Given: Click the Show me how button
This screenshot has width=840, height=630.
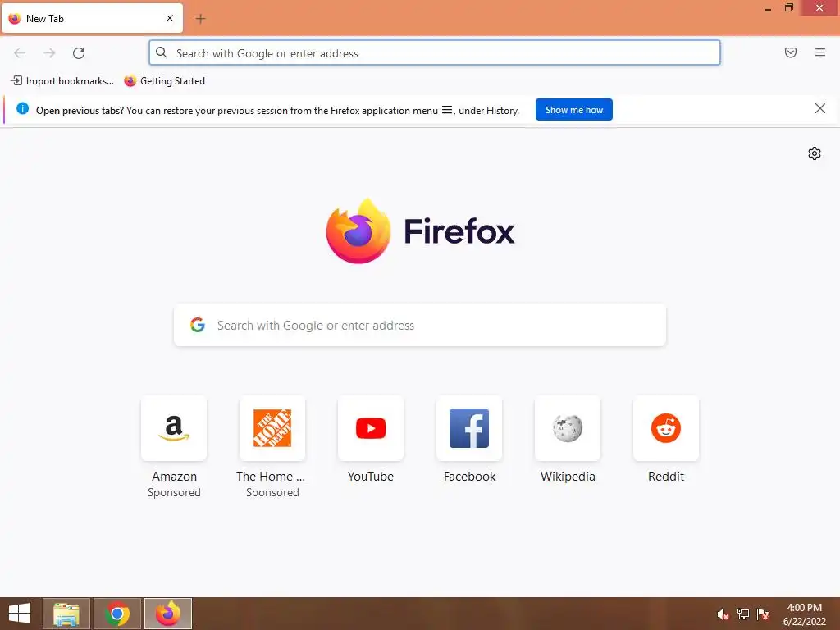Looking at the screenshot, I should pos(573,110).
